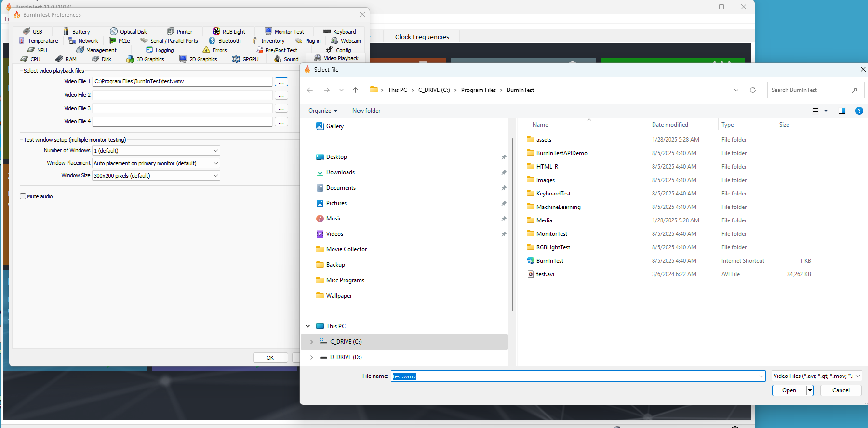The height and width of the screenshot is (428, 868).
Task: Click Program Files in the breadcrumb
Action: (478, 90)
